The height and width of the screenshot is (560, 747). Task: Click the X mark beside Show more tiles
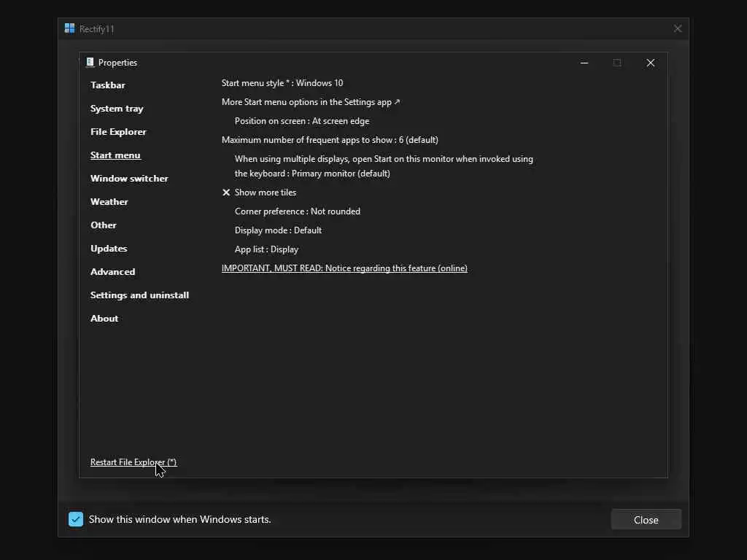pos(226,192)
